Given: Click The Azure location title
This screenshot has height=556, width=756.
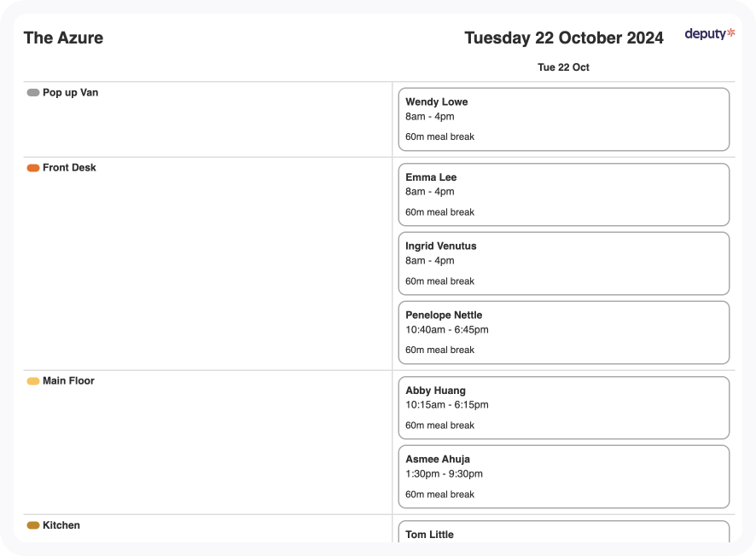Looking at the screenshot, I should pos(63,38).
